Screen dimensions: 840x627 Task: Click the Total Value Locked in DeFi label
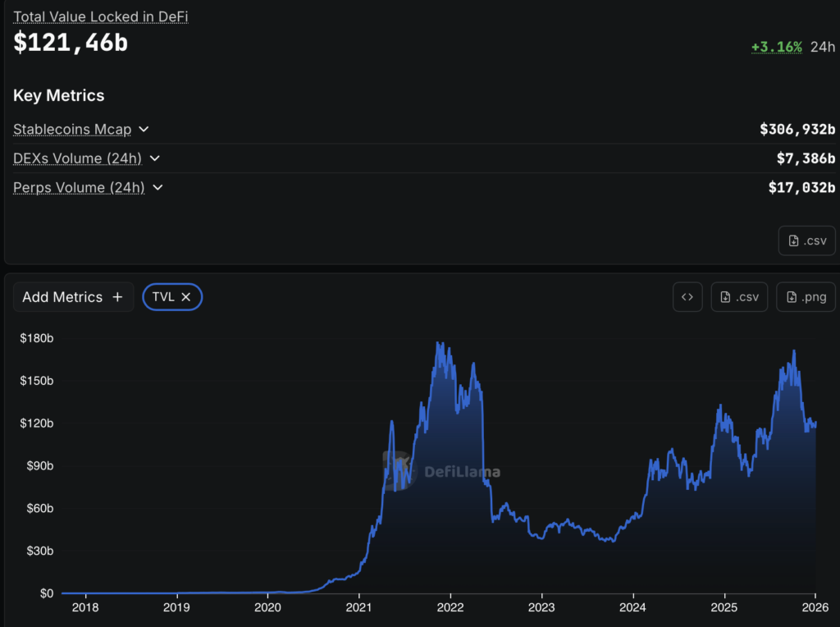(101, 16)
